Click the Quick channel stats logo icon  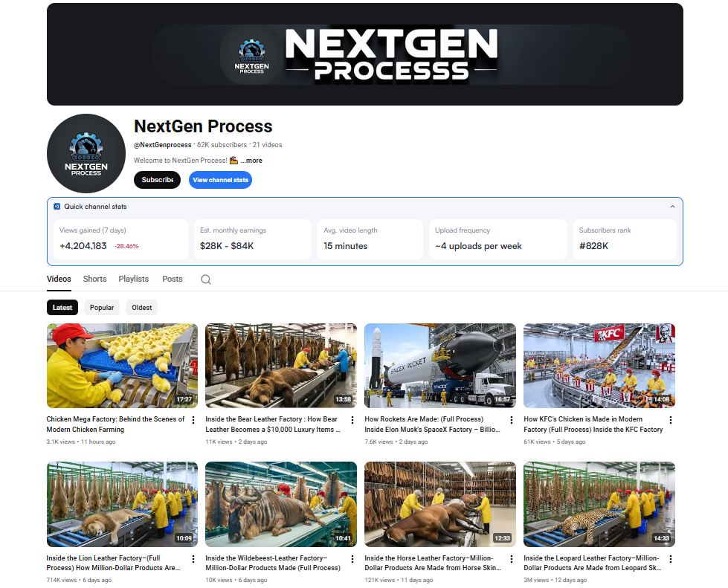57,207
